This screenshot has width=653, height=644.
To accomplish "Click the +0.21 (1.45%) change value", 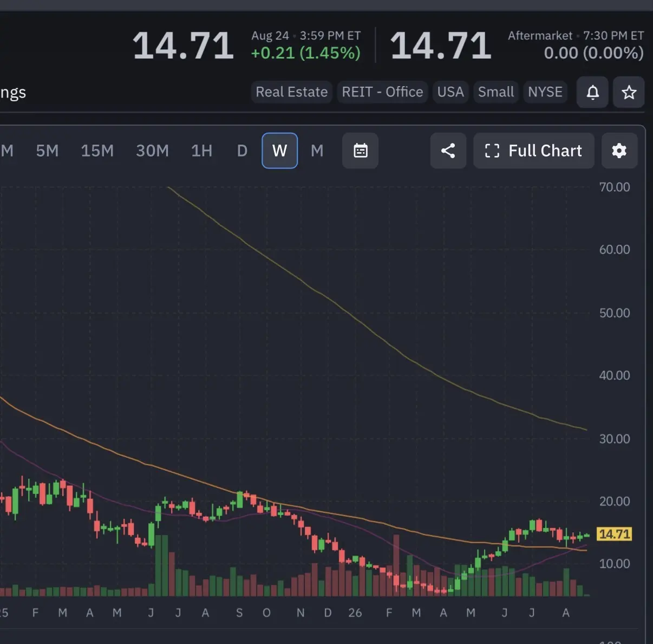I will (305, 53).
